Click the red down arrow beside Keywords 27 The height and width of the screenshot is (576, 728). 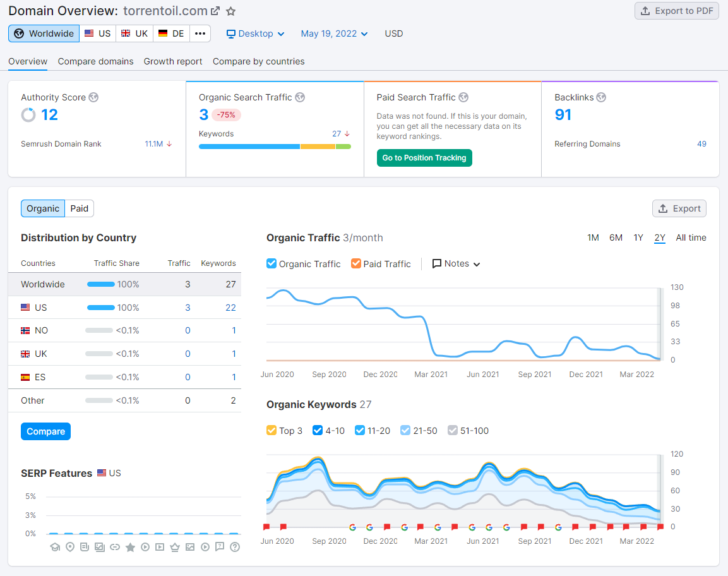click(x=347, y=134)
